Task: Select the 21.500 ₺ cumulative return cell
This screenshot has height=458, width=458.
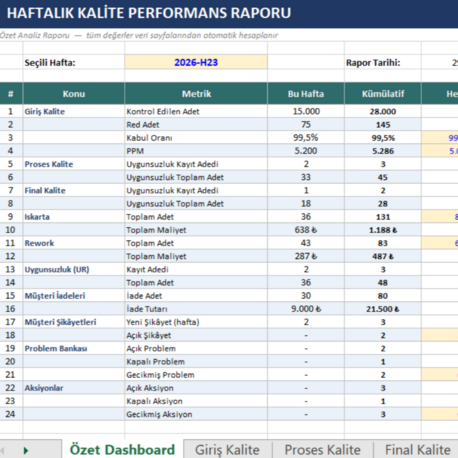Action: (x=383, y=309)
